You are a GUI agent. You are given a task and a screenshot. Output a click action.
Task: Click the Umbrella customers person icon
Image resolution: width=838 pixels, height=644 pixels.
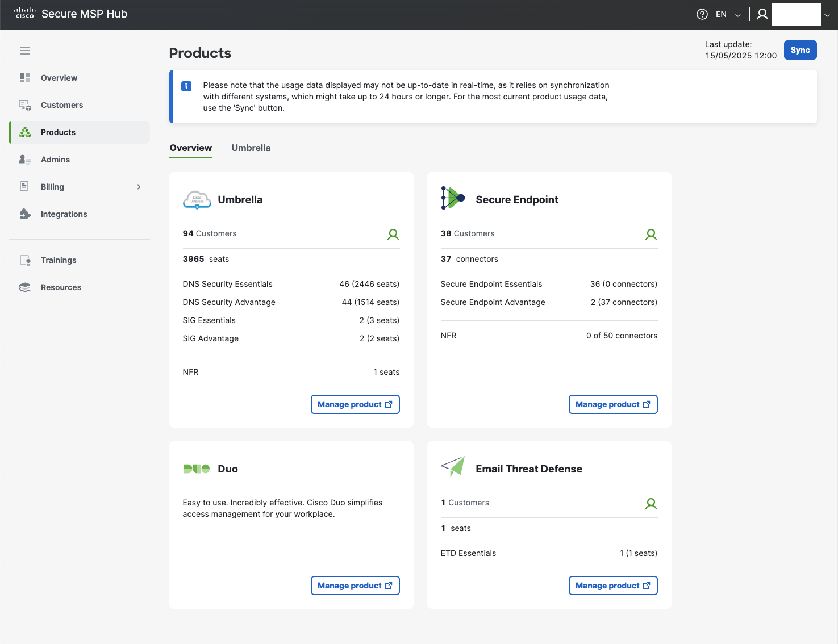pos(393,234)
